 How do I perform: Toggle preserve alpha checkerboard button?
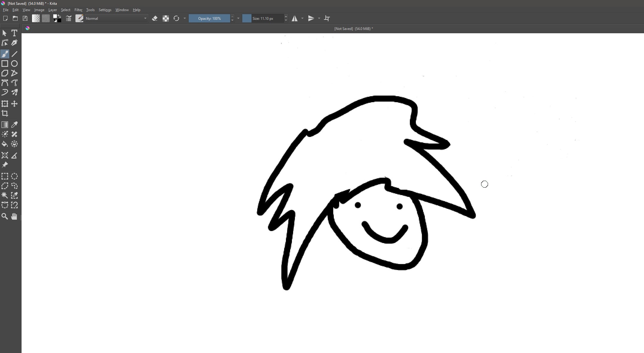(166, 19)
